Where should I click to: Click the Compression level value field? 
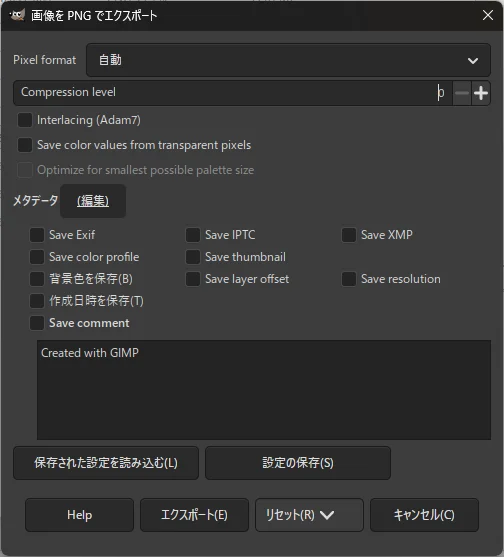pos(440,93)
